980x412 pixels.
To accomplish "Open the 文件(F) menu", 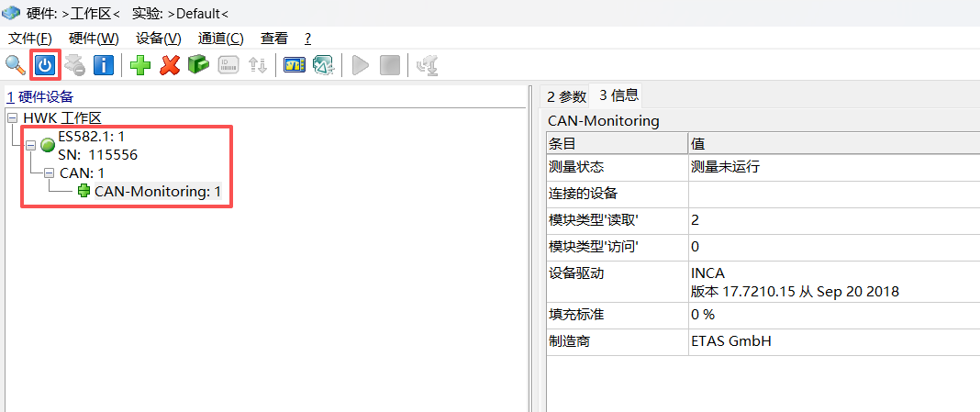I will (x=30, y=39).
